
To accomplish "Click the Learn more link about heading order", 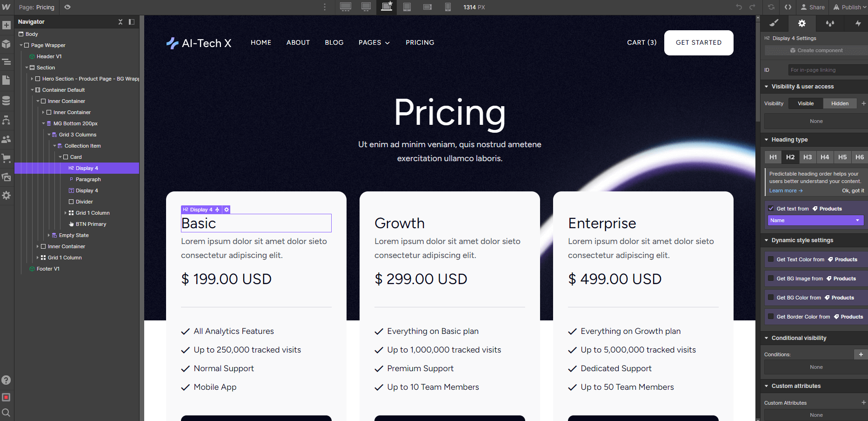I will [784, 190].
